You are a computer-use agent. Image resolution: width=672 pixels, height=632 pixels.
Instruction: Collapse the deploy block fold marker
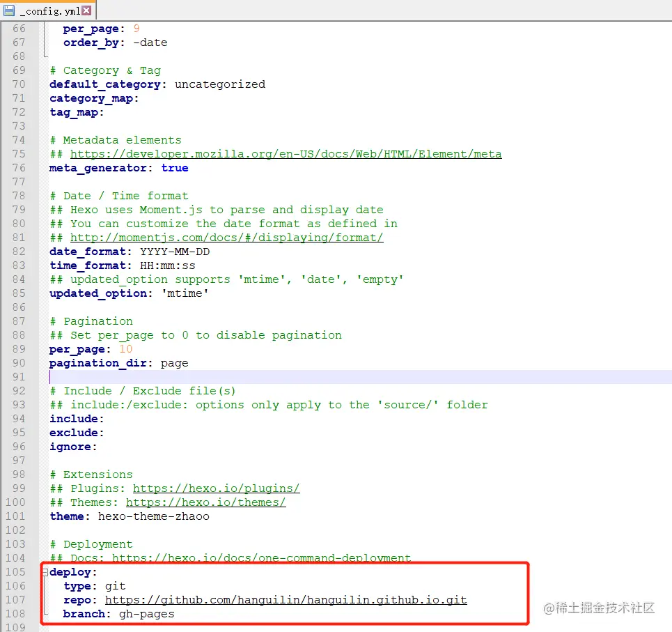[45, 572]
